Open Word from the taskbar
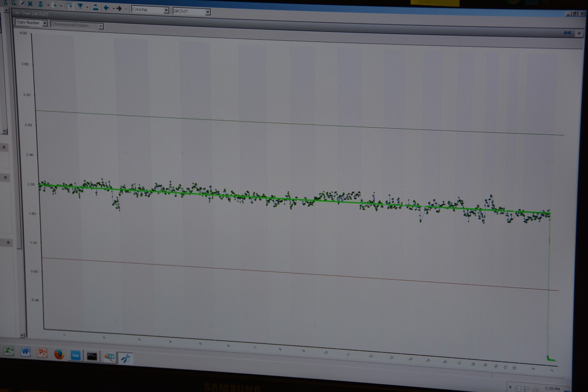Screen dimensions: 588x392 pos(25,352)
